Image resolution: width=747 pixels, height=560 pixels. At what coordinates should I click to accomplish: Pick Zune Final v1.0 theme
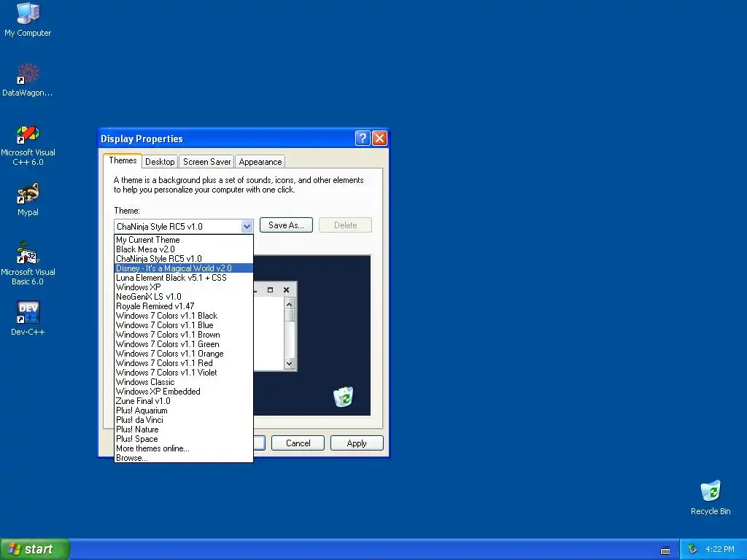click(x=183, y=401)
